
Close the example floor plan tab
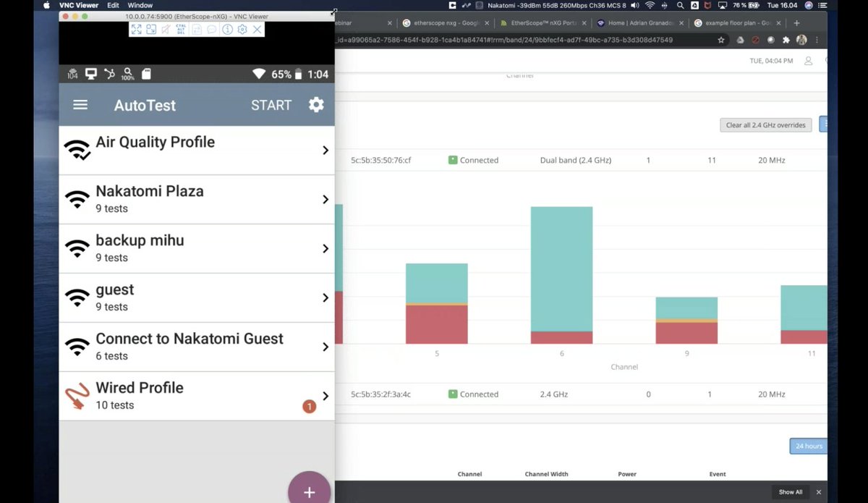coord(778,23)
